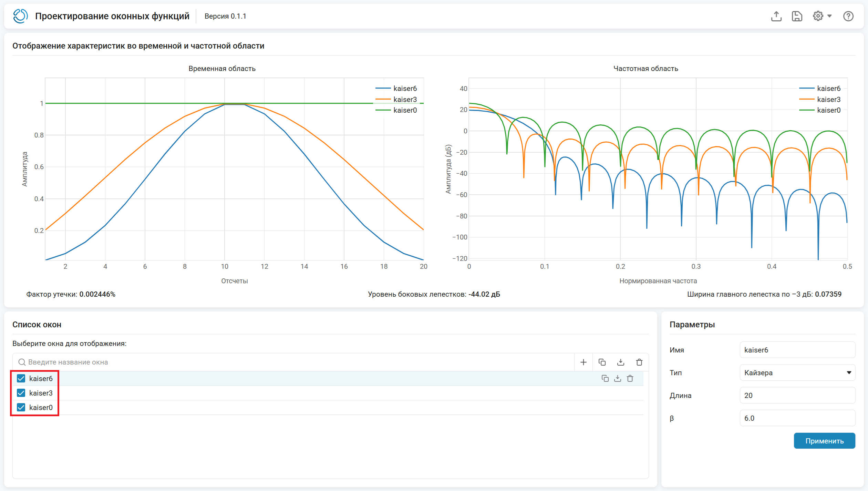868x491 pixels.
Task: Click the search magnifier icon in window list
Action: 22,362
